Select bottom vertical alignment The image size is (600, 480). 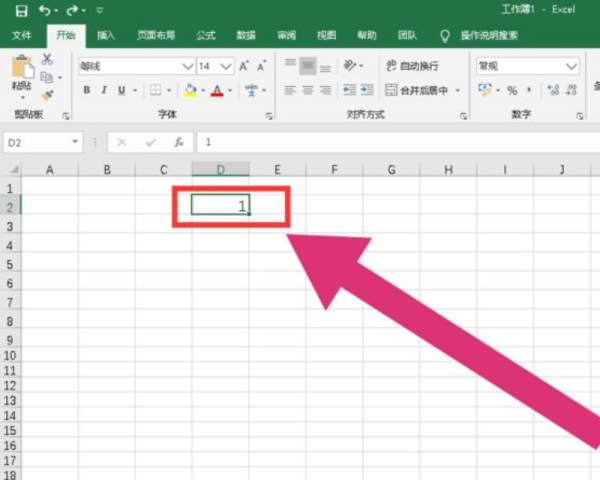pos(325,69)
